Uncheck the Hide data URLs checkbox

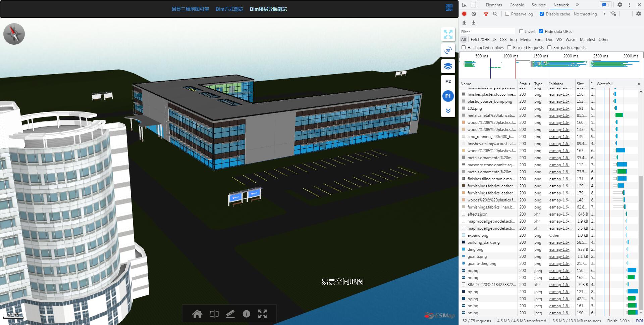click(x=541, y=31)
